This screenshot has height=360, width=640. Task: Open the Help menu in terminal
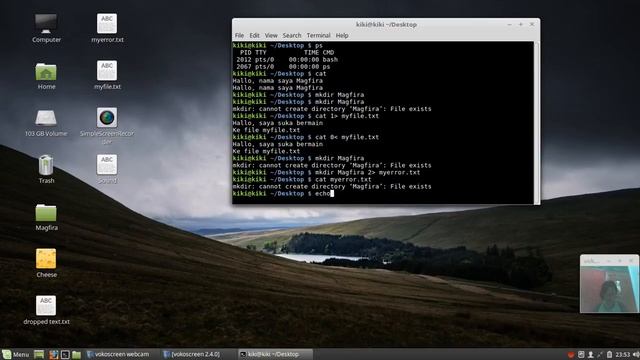click(x=342, y=36)
